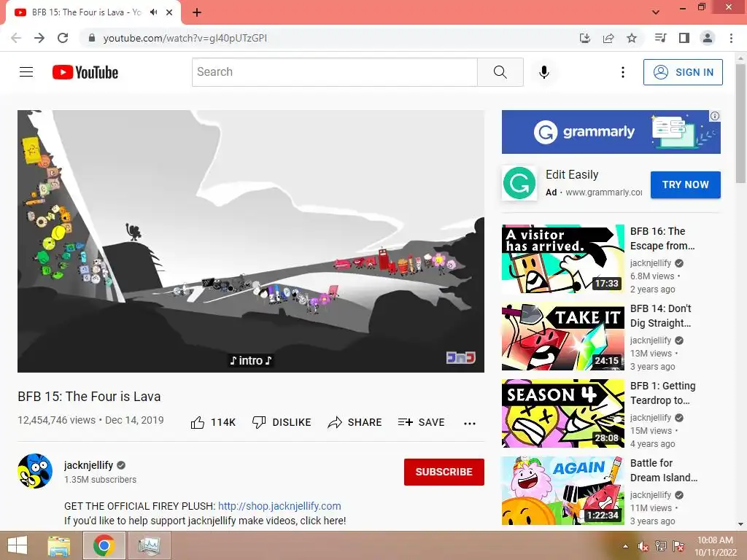Open YouTube settings three-dot menu
The height and width of the screenshot is (560, 747).
(623, 72)
